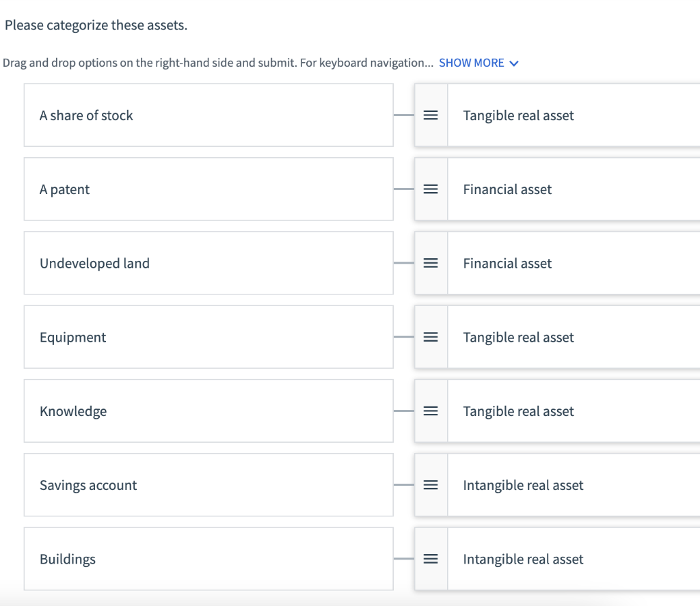Click the Buildings prompt card
The width and height of the screenshot is (700, 606).
(x=208, y=558)
